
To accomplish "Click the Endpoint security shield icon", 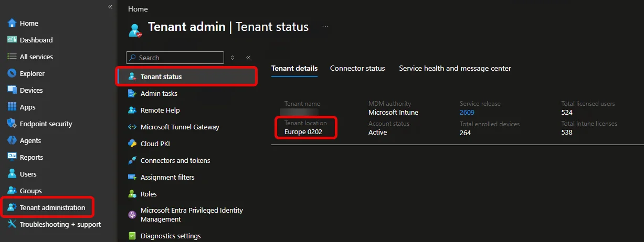I will point(12,124).
